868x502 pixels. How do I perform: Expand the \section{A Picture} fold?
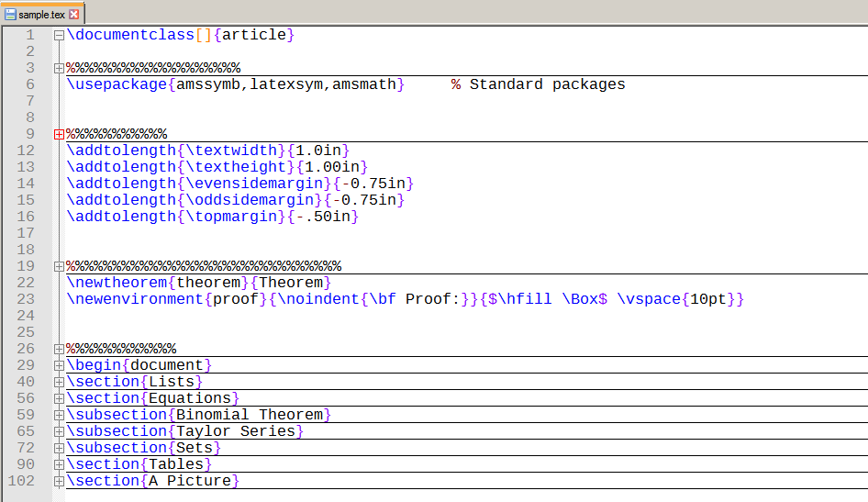tap(59, 482)
